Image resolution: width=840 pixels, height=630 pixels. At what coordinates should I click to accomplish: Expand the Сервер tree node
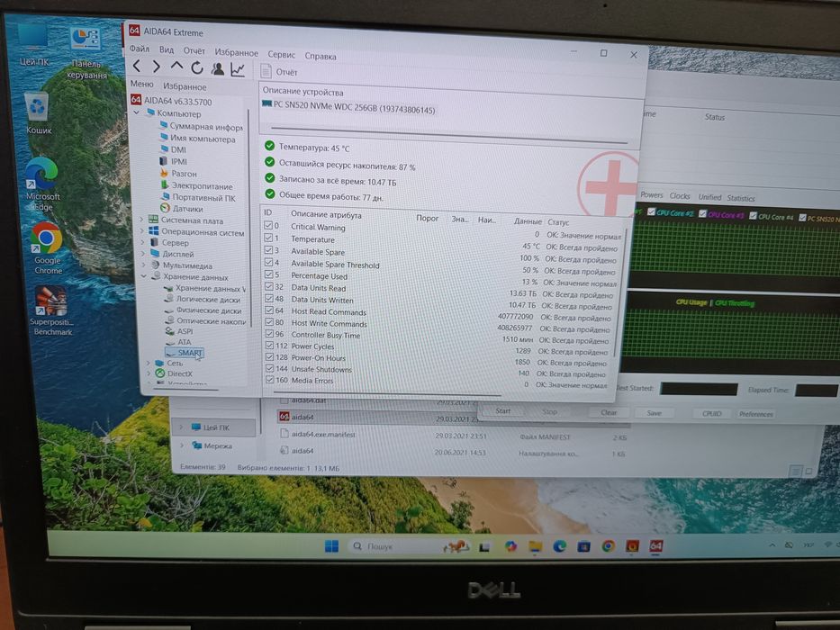[x=143, y=242]
